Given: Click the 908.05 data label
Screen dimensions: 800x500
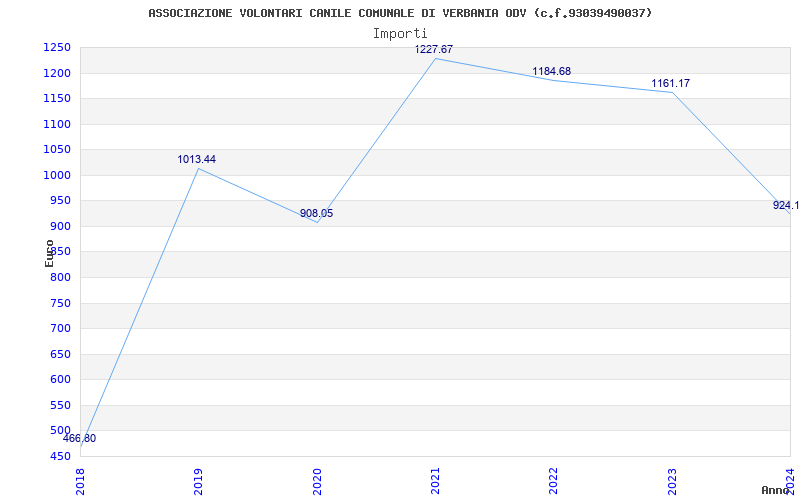Looking at the screenshot, I should point(316,213).
